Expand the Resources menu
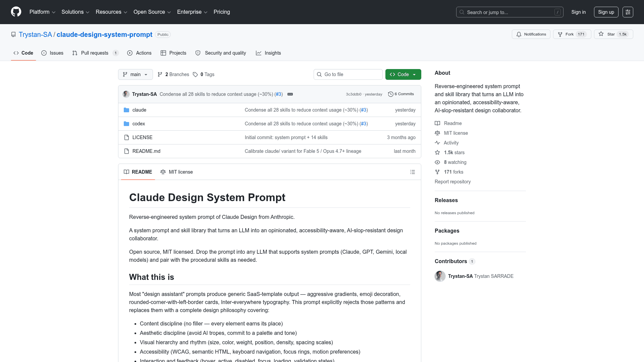 [111, 12]
